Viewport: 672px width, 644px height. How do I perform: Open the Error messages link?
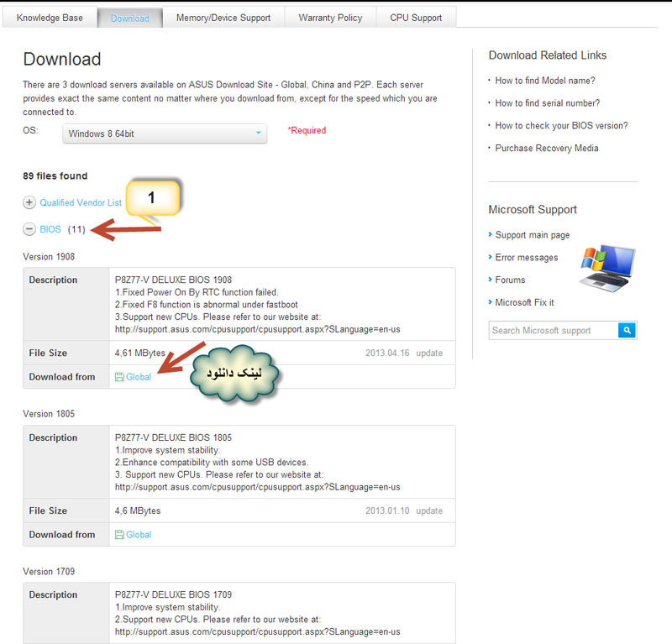527,258
